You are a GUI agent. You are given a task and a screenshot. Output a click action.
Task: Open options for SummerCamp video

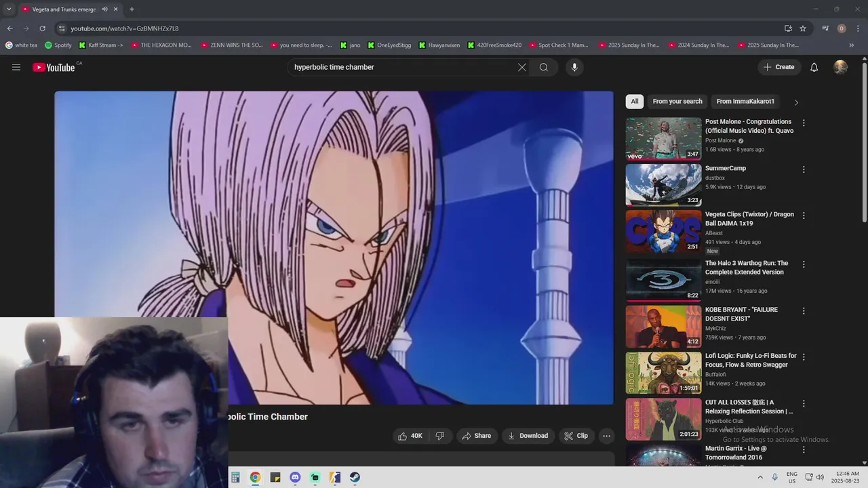tap(804, 169)
